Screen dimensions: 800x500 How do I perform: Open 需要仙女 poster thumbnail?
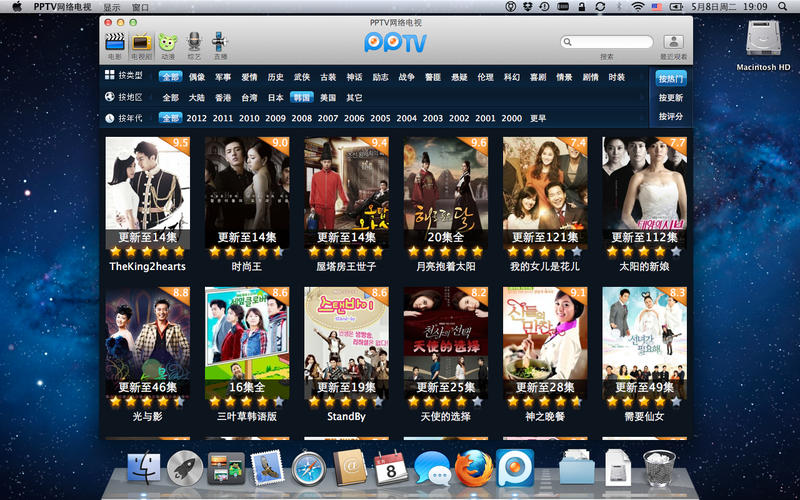644,342
